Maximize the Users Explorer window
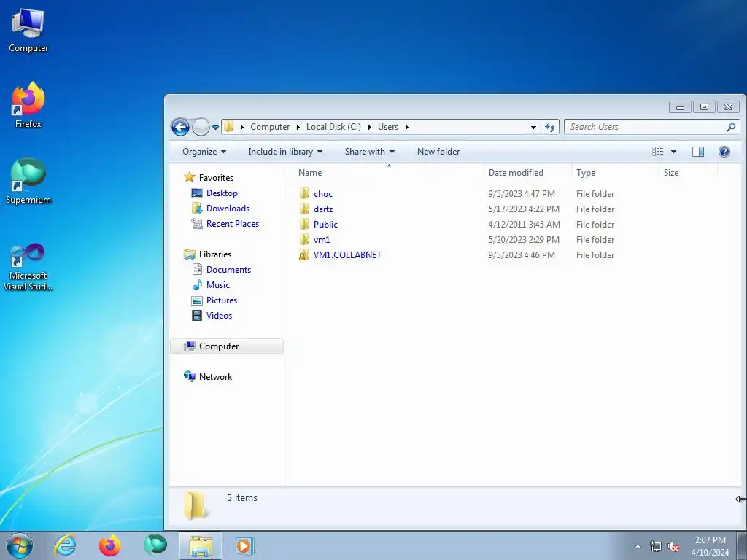Viewport: 747px width, 560px height. pos(704,107)
